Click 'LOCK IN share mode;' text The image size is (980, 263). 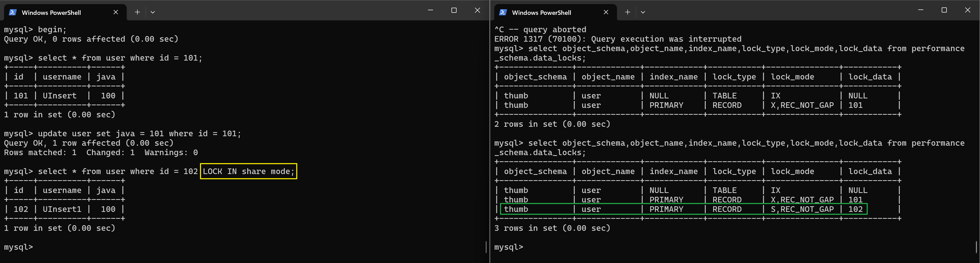pyautogui.click(x=248, y=171)
